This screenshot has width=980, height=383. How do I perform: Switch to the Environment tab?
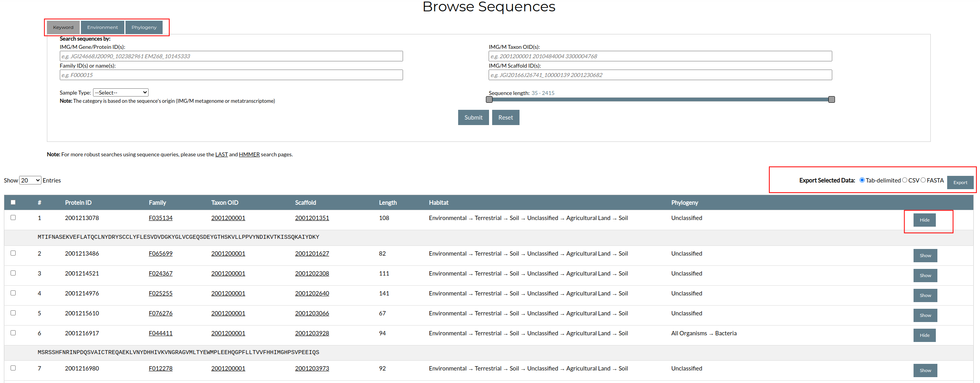click(x=102, y=27)
